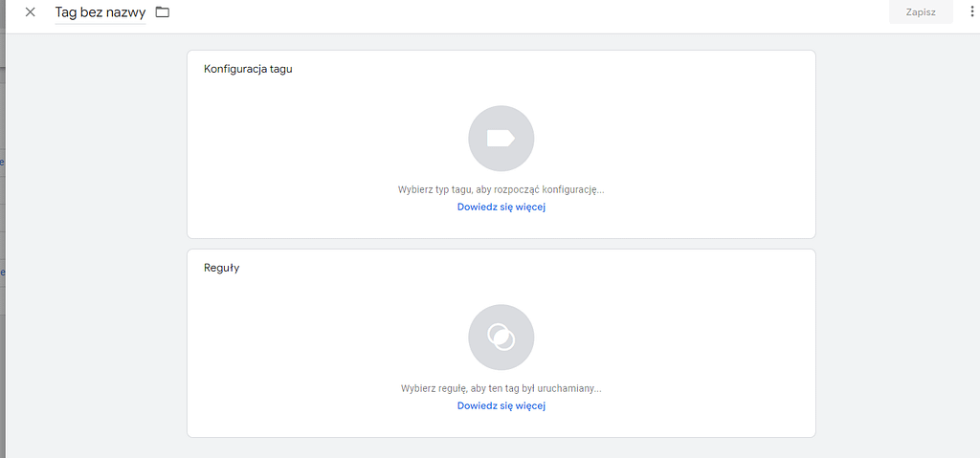
Task: Click the 'Reguły' card heading
Action: pyautogui.click(x=222, y=268)
